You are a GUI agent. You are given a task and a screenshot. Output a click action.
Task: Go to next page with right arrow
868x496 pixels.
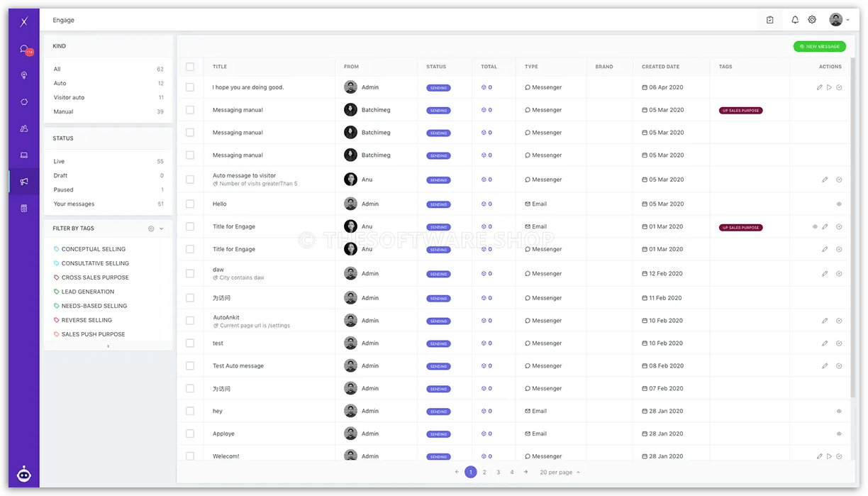coord(525,472)
